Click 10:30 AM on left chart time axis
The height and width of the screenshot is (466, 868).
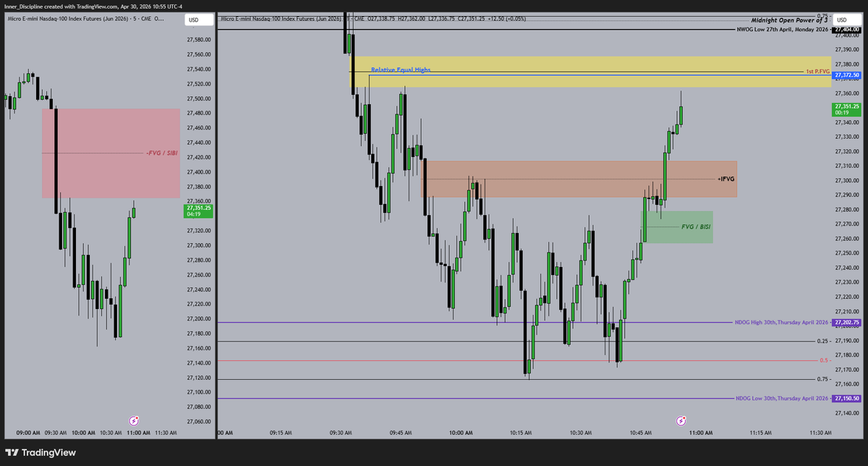pos(112,433)
